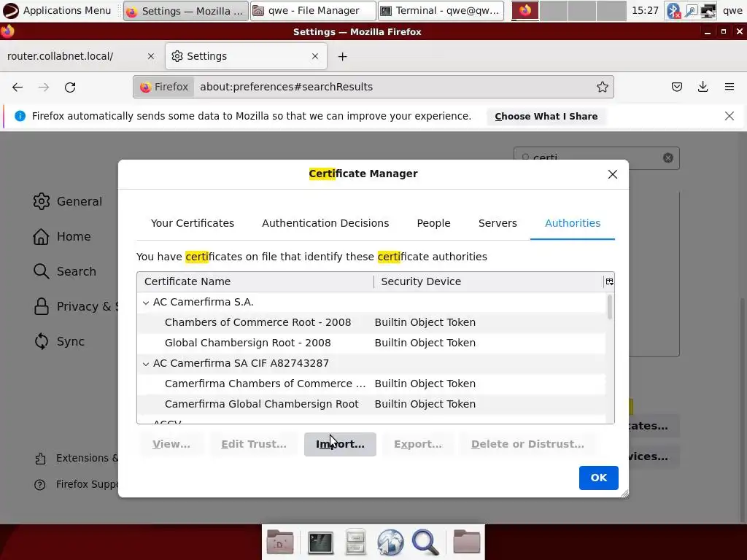Open the home folder icon in dock
The width and height of the screenshot is (747, 560).
[466, 542]
